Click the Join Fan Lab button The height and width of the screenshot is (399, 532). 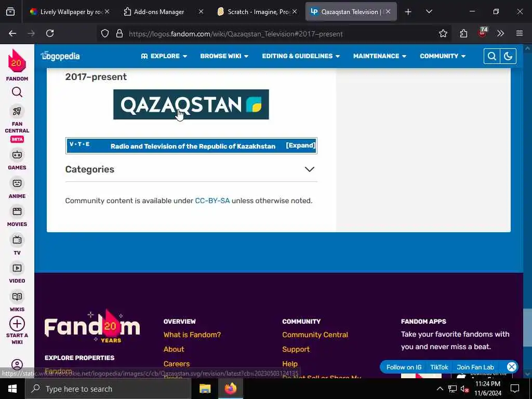(475, 367)
